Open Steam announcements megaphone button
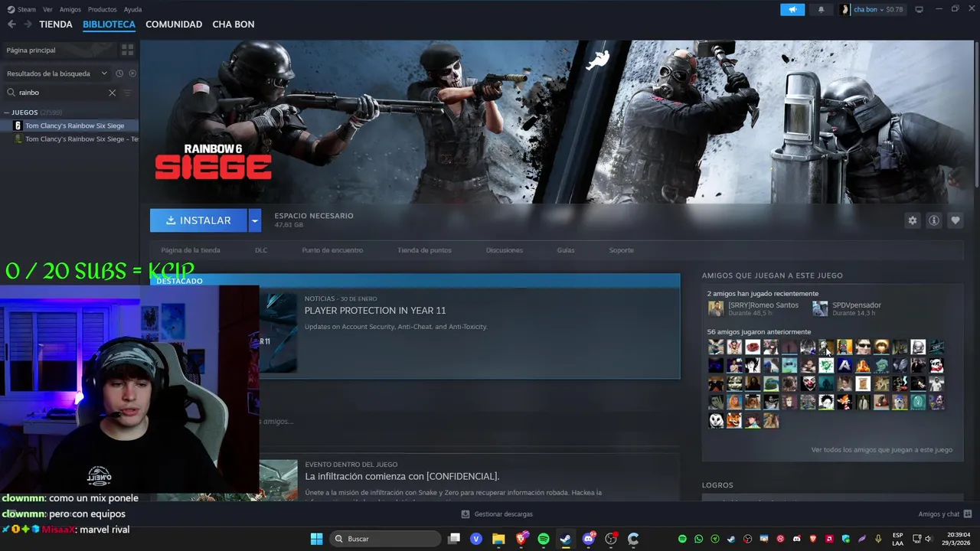 (x=792, y=9)
